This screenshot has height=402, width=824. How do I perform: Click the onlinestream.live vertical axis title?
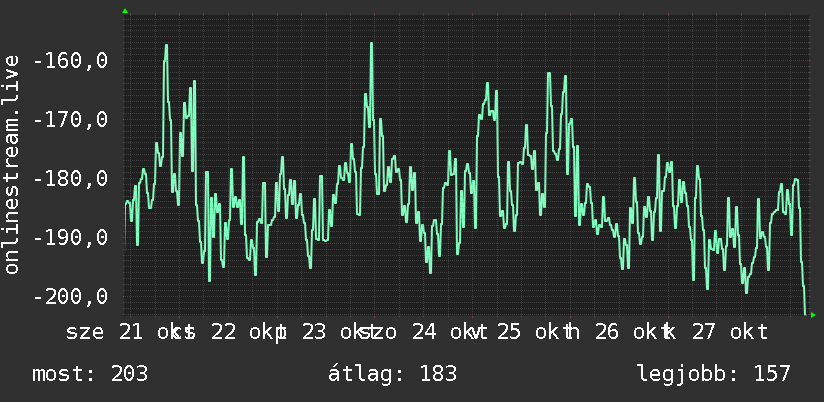click(x=11, y=164)
